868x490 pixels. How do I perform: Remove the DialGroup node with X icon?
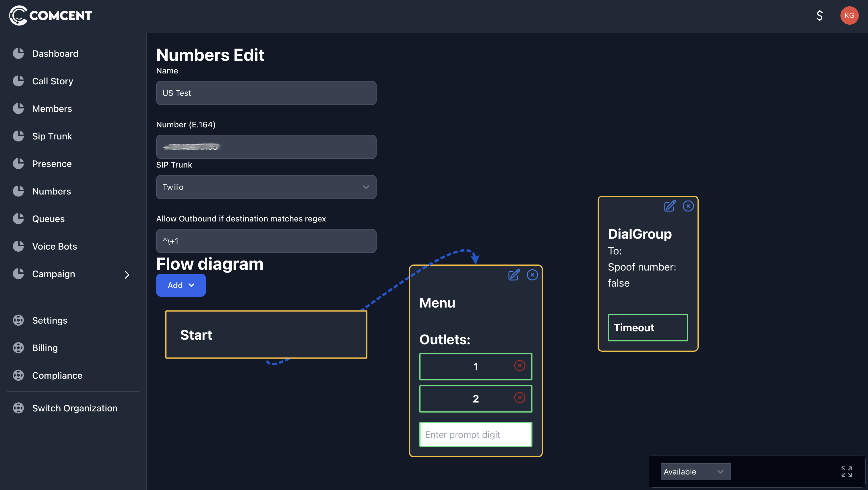coord(688,206)
